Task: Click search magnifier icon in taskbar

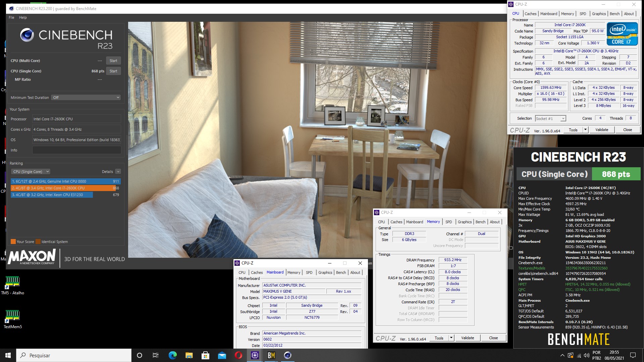Action: coord(23,355)
